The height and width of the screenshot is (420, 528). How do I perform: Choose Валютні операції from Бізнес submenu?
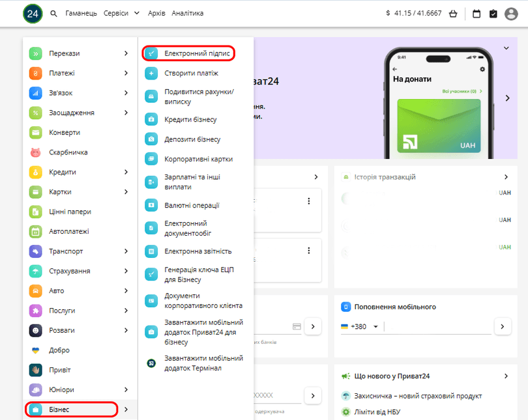click(192, 205)
